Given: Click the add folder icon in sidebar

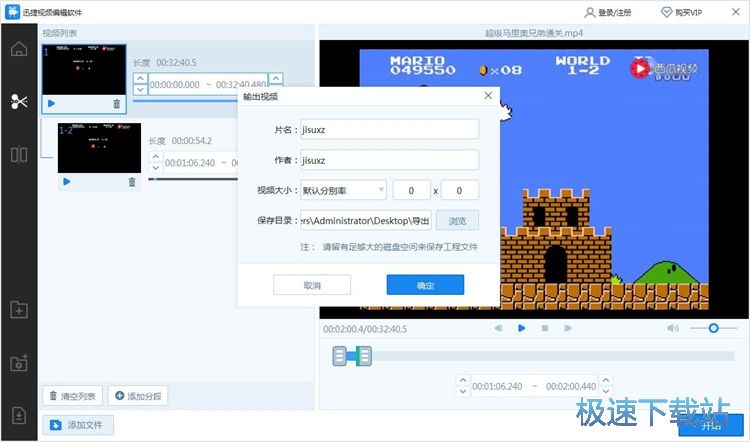Looking at the screenshot, I should [19, 310].
